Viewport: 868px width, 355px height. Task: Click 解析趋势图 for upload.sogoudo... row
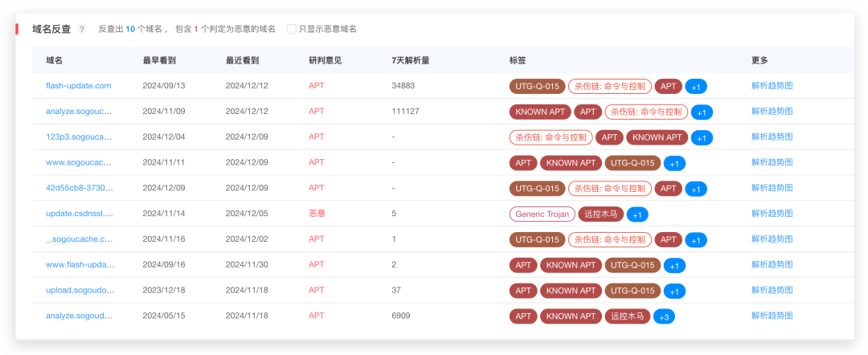click(772, 290)
